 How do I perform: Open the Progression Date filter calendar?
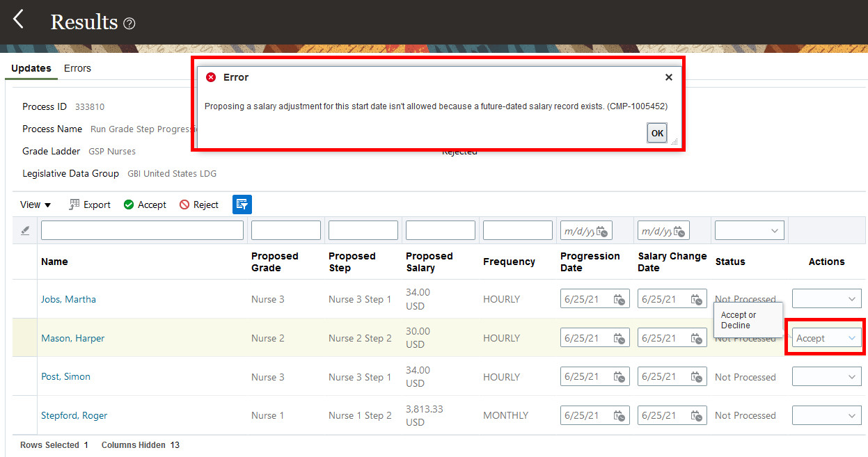pyautogui.click(x=603, y=231)
